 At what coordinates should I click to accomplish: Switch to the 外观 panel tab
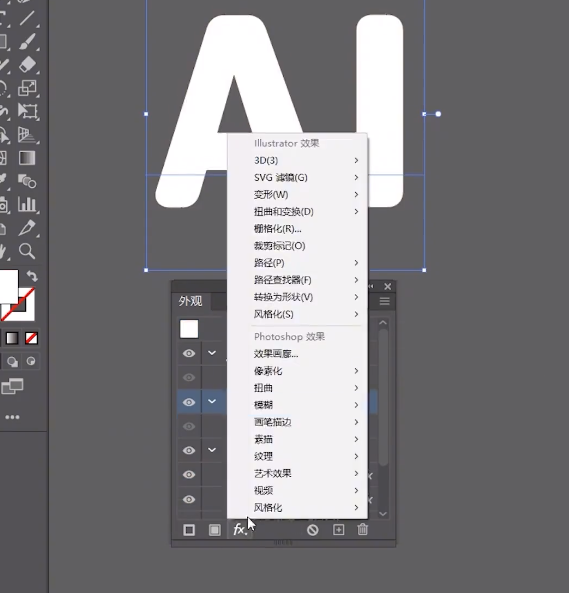coord(191,301)
